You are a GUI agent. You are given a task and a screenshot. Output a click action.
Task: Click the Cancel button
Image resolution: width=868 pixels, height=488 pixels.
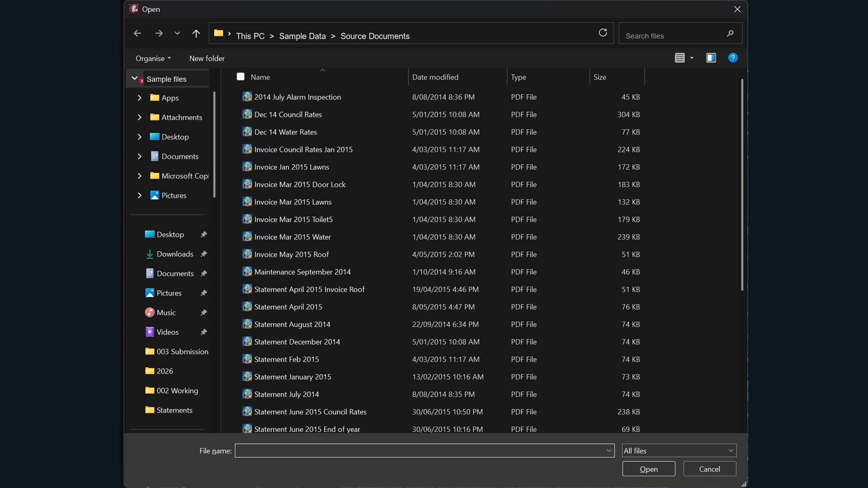pos(709,469)
